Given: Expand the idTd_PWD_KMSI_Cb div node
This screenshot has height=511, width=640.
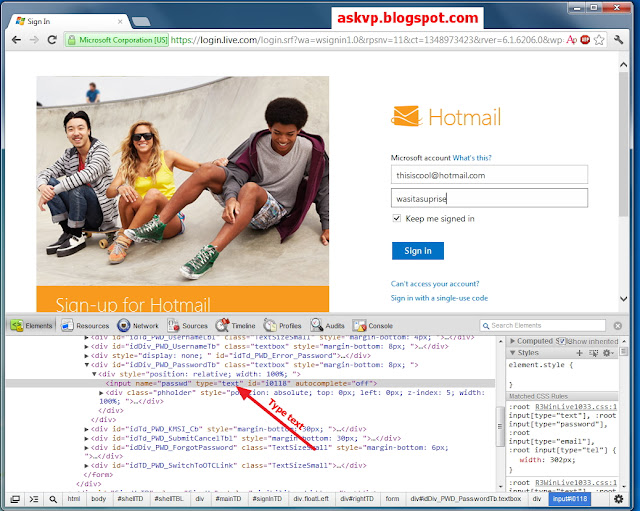Looking at the screenshot, I should pyautogui.click(x=87, y=429).
